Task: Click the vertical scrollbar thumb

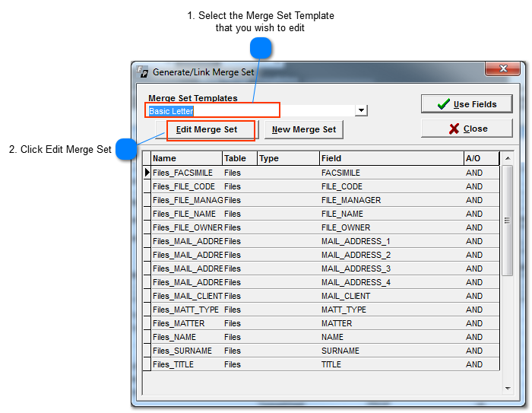Action: tap(508, 221)
